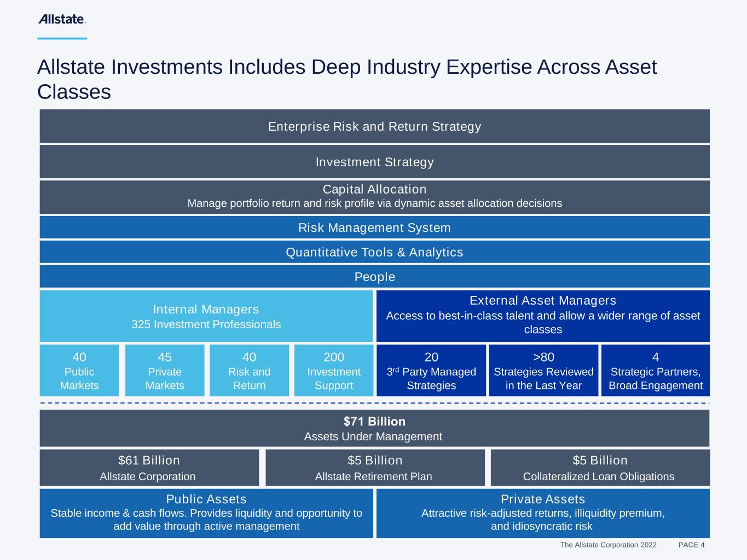Select the Investment Strategy bar
This screenshot has height=560, width=747.
pyautogui.click(x=374, y=162)
